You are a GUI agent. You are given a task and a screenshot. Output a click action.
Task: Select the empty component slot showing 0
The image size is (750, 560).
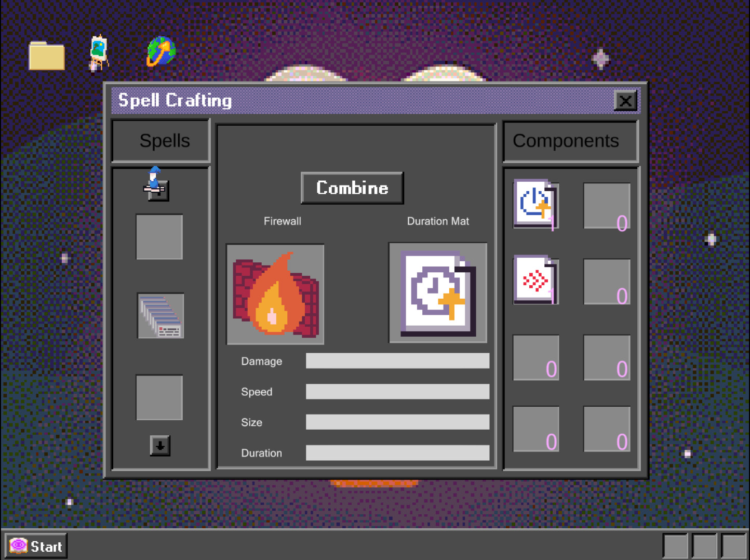pyautogui.click(x=607, y=205)
